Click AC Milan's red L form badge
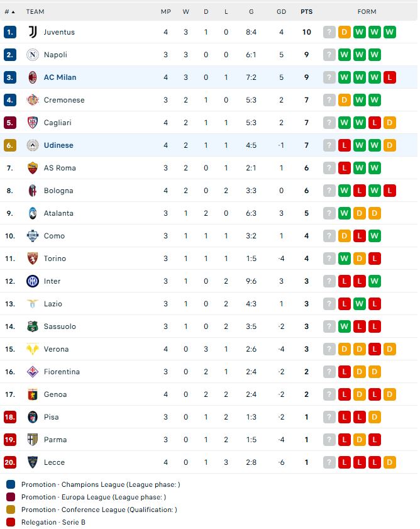The width and height of the screenshot is (420, 529). click(390, 77)
